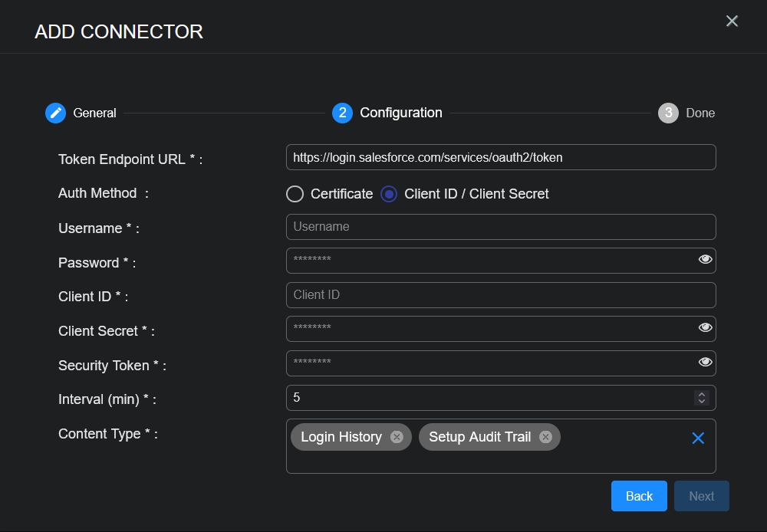Select the Certificate auth method
Viewport: 767px width, 532px height.
(295, 194)
